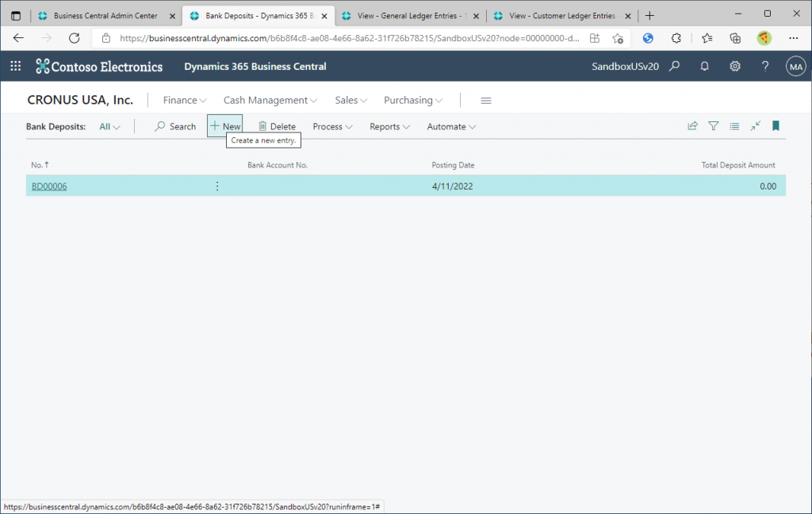The height and width of the screenshot is (514, 812).
Task: Expand the Purchasing menu
Action: (412, 101)
